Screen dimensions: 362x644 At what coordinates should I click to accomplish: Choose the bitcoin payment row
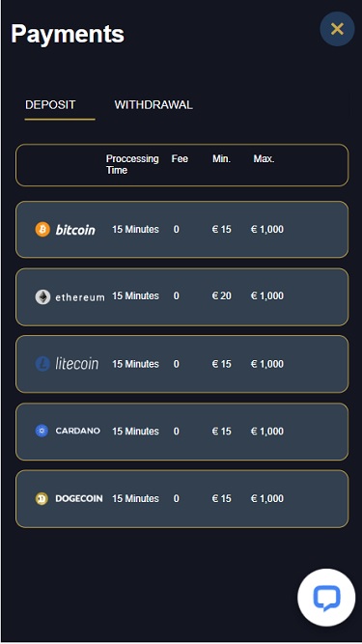point(181,229)
